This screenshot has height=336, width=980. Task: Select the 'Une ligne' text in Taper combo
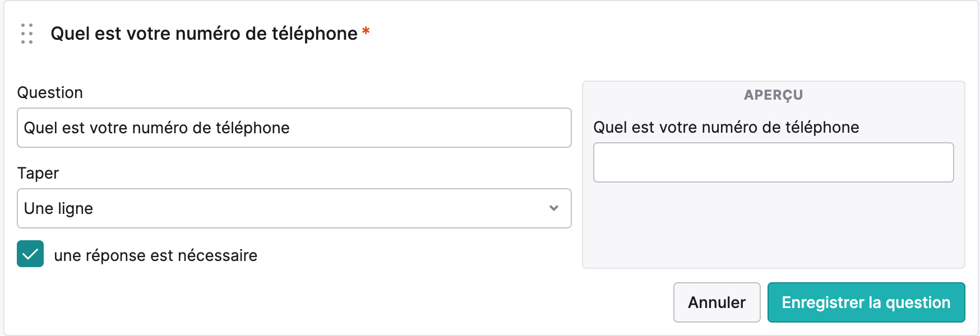point(58,208)
